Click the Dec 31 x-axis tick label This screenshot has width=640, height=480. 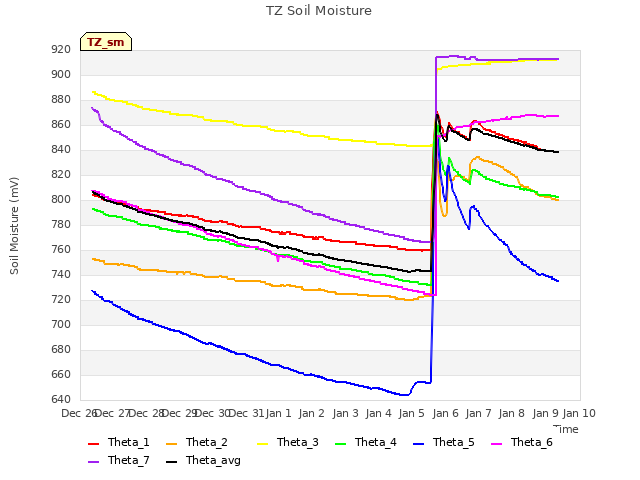[x=246, y=413]
